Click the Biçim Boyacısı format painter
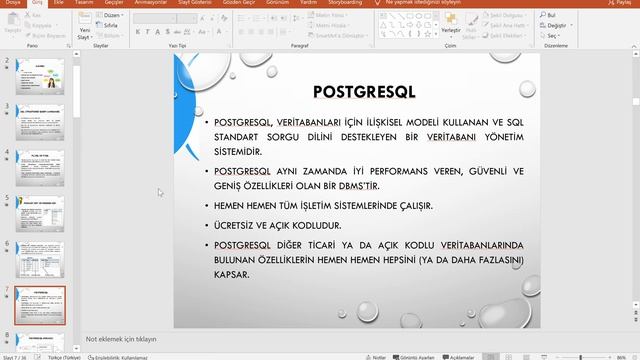Image resolution: width=640 pixels, height=360 pixels. point(45,36)
